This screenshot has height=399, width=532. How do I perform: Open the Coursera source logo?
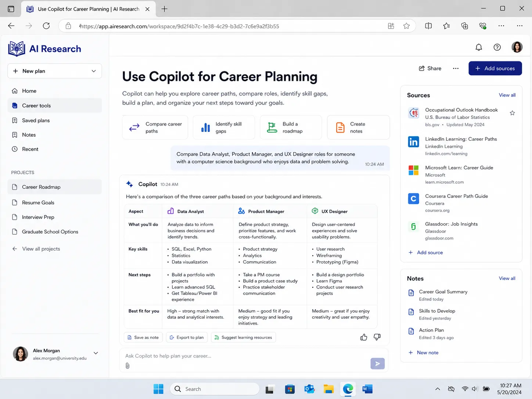click(413, 199)
